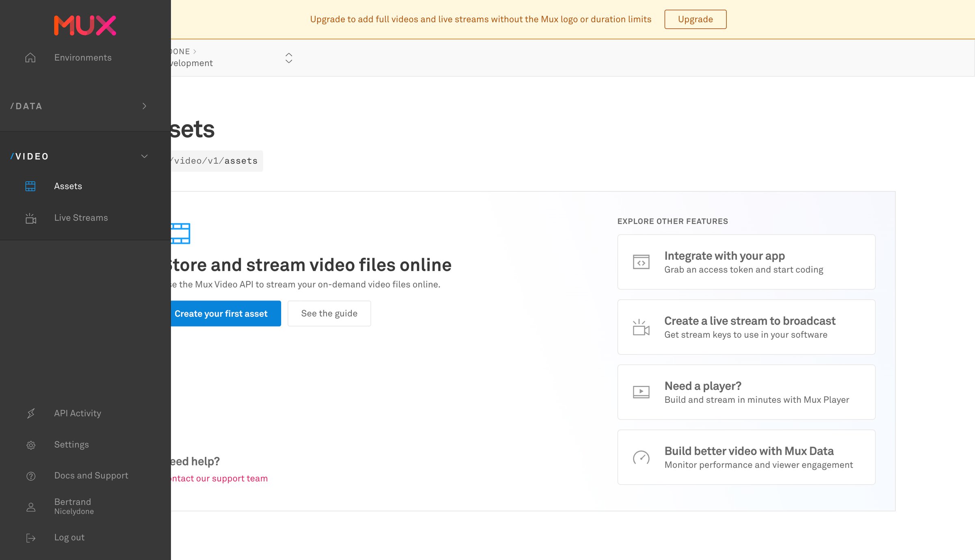Click the /VIDEO section label
Image resolution: width=975 pixels, height=560 pixels.
coord(29,156)
